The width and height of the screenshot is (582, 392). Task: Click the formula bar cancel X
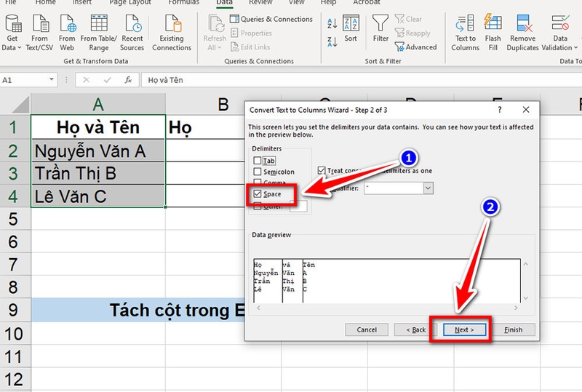point(86,80)
